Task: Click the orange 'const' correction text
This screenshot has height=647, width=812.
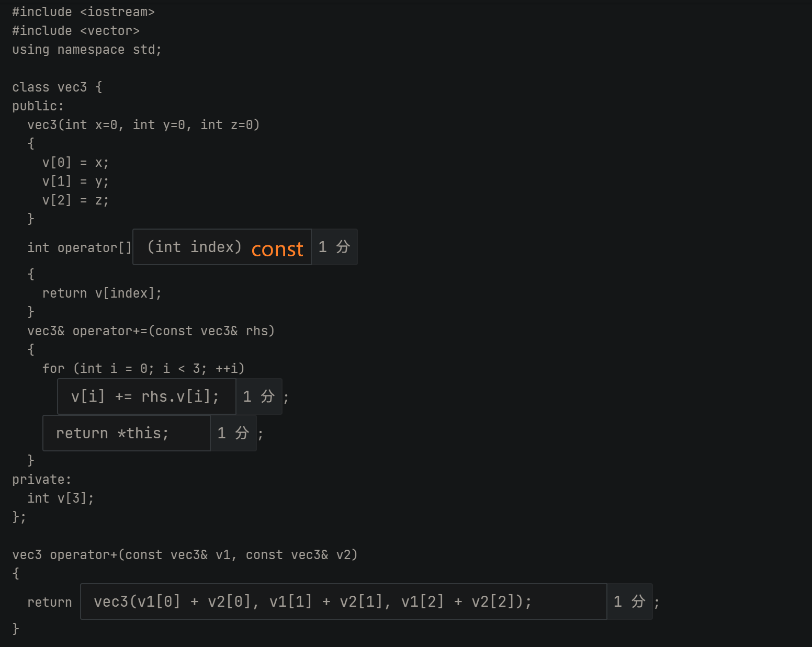Action: 277,249
